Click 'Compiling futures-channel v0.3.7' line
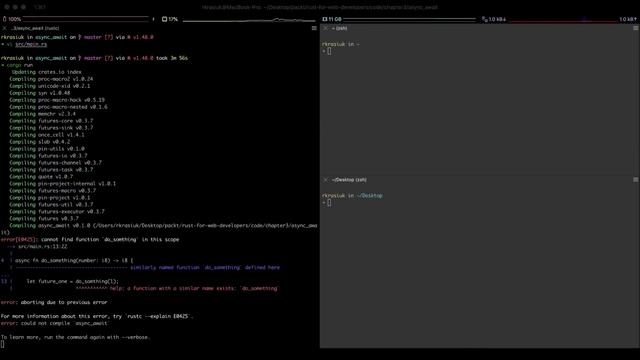 [x=56, y=163]
